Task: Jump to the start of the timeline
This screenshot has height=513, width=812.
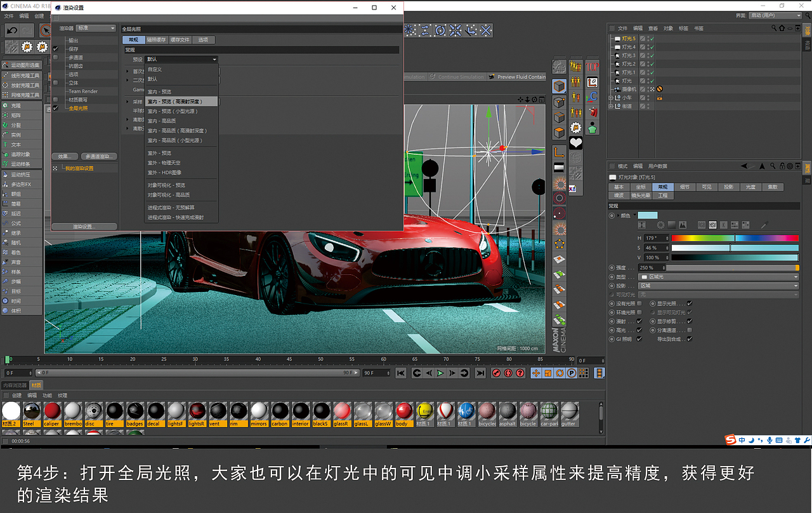Action: tap(401, 373)
